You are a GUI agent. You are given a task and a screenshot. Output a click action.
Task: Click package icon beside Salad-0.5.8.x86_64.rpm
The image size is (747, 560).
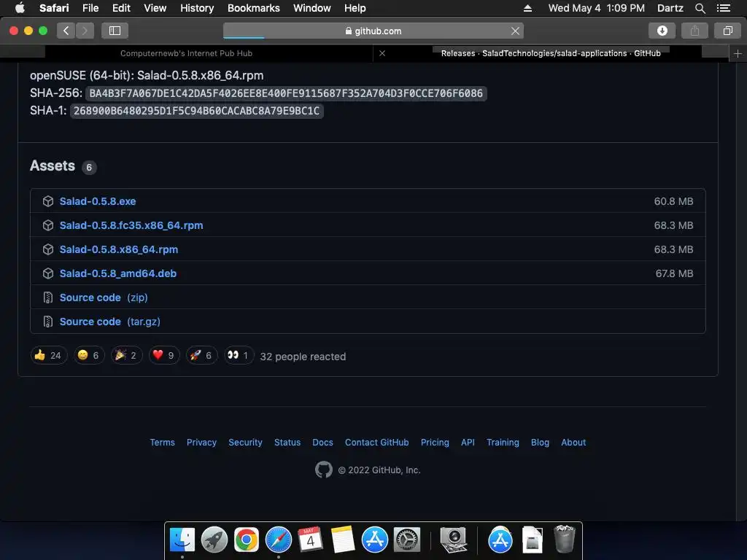point(48,249)
